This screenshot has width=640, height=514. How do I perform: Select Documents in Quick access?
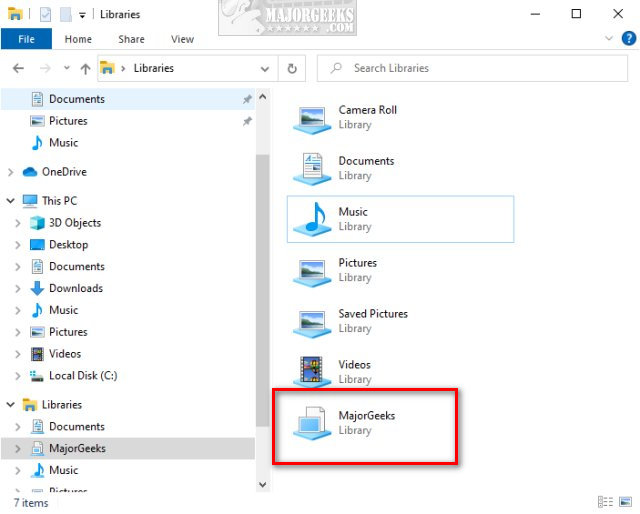[128, 99]
